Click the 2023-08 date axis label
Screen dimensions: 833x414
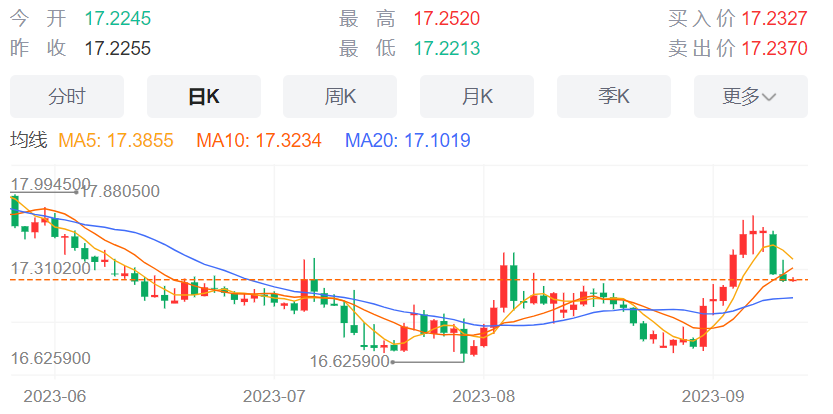point(483,396)
